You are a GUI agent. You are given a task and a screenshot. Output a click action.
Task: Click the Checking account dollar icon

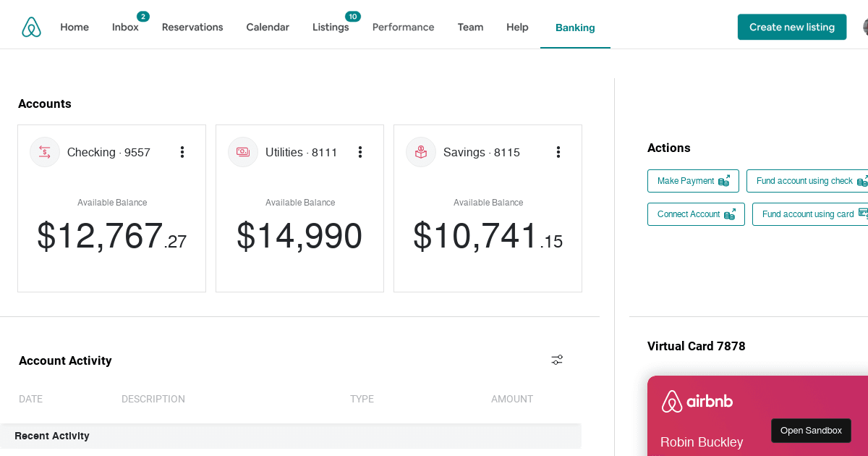pos(44,152)
